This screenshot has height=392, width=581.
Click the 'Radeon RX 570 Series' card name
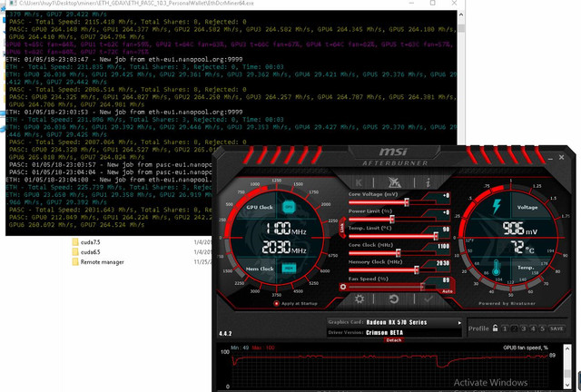pos(397,322)
